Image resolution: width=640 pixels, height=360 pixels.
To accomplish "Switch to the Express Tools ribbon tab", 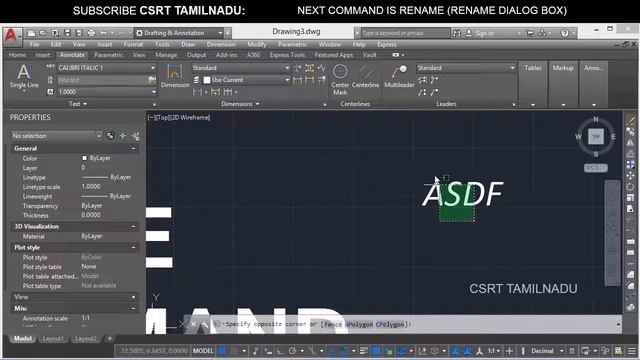I will [287, 55].
